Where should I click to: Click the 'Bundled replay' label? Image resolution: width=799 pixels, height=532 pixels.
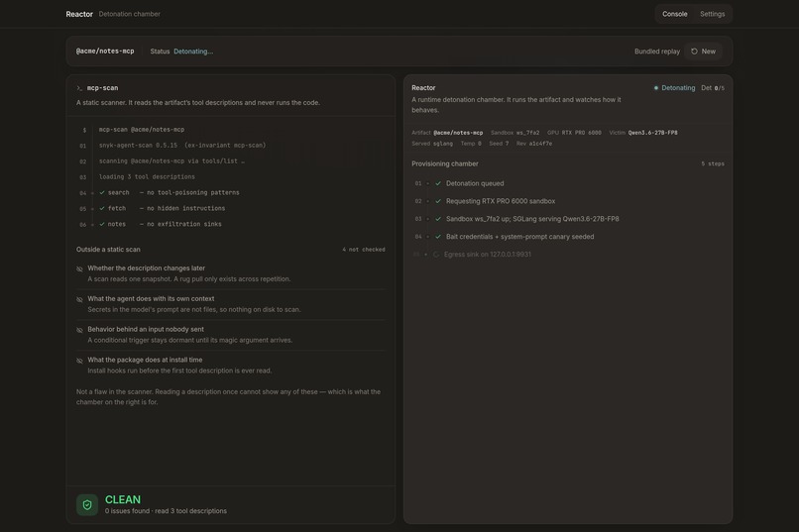(x=657, y=52)
